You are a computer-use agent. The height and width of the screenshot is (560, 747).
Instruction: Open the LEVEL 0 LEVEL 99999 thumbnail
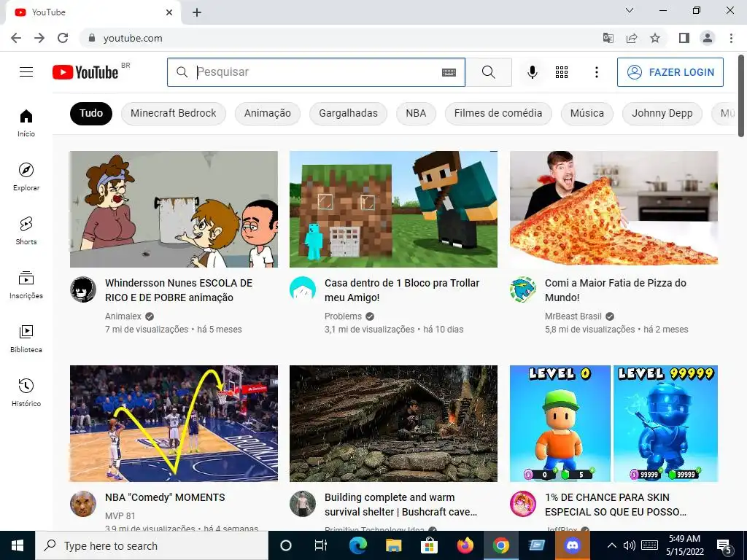coord(614,424)
